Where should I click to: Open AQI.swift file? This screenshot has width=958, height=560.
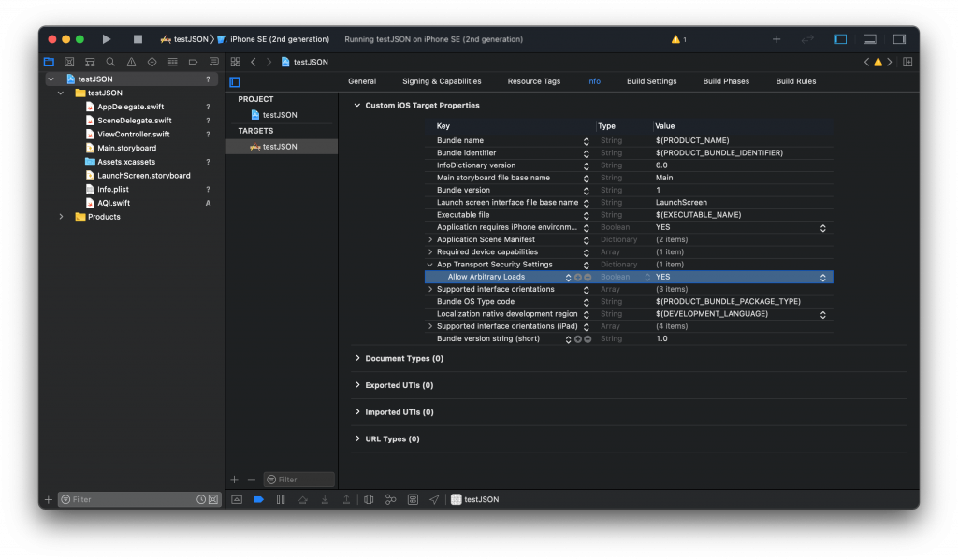coord(113,203)
